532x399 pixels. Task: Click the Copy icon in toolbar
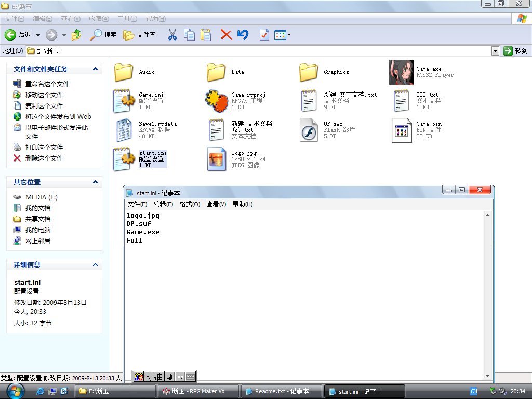pos(189,35)
